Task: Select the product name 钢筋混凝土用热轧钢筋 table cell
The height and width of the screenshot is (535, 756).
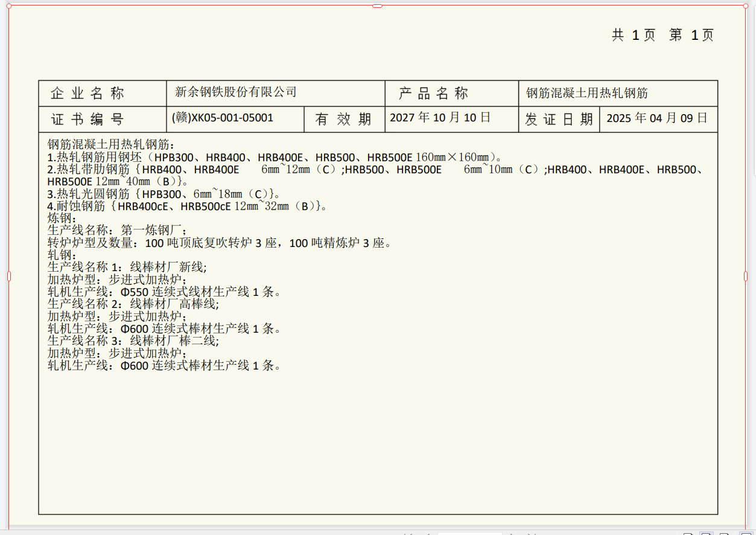Action: pyautogui.click(x=587, y=94)
